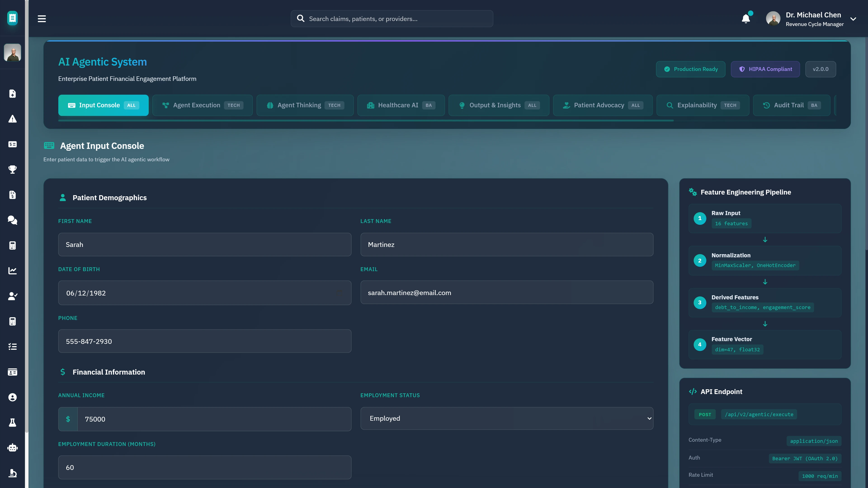This screenshot has width=868, height=488.
Task: Open the analytics line chart icon in the sidebar
Action: (12, 270)
